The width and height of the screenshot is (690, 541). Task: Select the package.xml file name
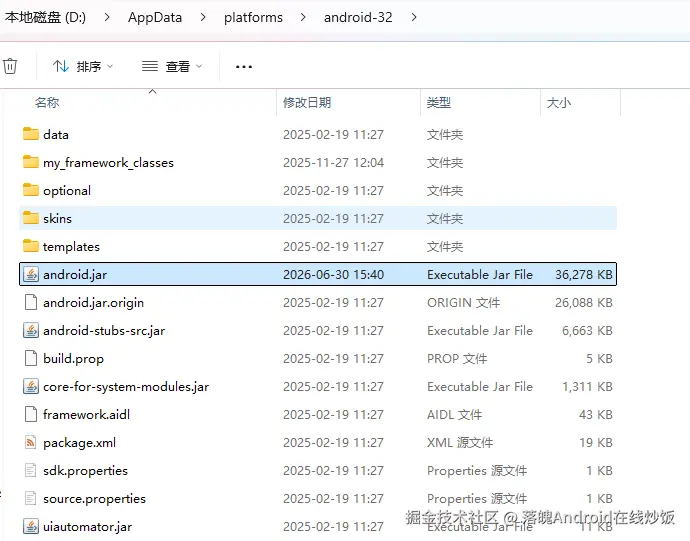pos(80,443)
